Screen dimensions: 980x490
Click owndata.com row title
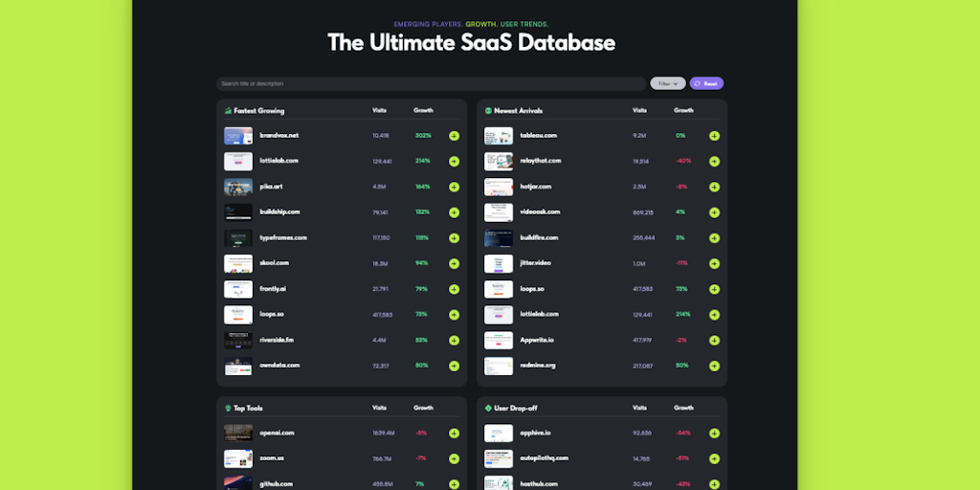[279, 366]
